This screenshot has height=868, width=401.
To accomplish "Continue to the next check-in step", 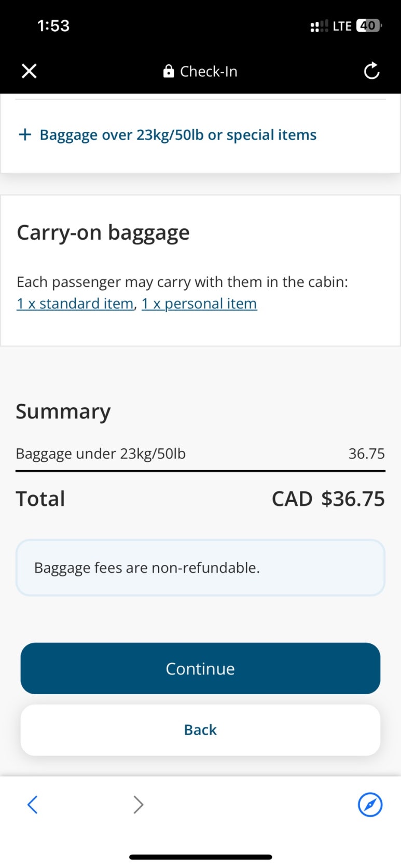I will (200, 668).
